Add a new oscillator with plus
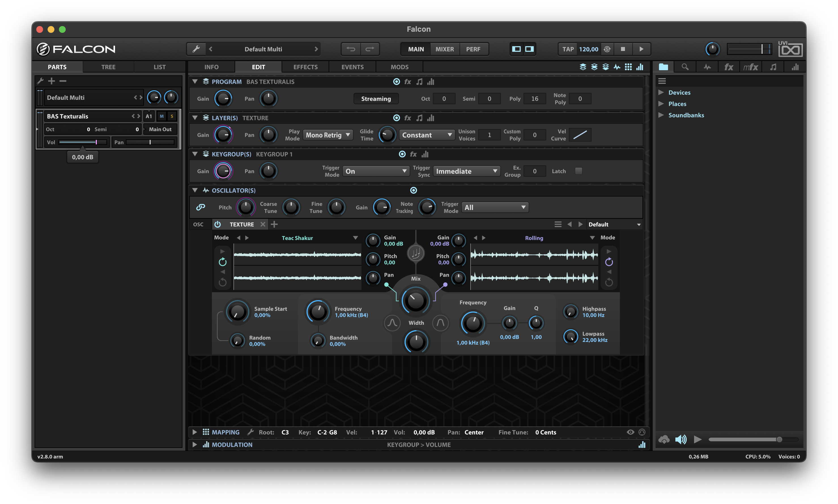 274,224
